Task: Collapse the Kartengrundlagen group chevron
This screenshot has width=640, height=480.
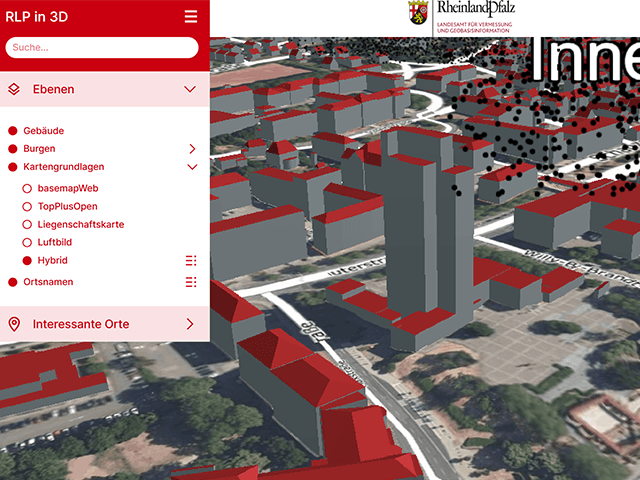Action: pyautogui.click(x=192, y=167)
